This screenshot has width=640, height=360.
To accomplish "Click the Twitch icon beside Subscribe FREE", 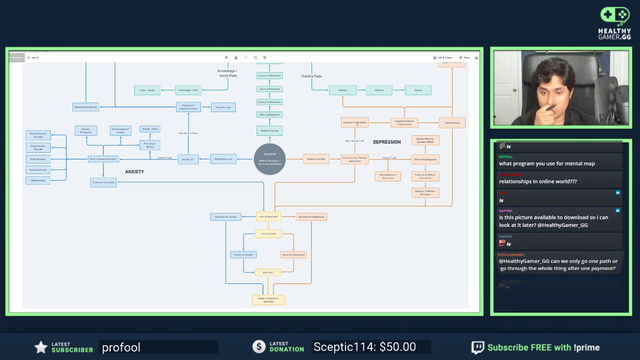I will tap(478, 347).
